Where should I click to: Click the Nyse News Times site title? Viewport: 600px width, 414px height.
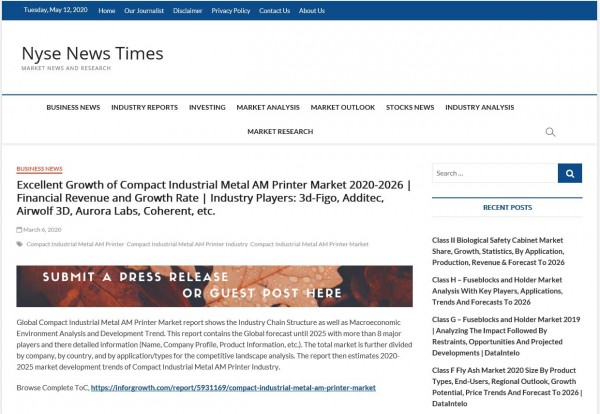point(92,54)
